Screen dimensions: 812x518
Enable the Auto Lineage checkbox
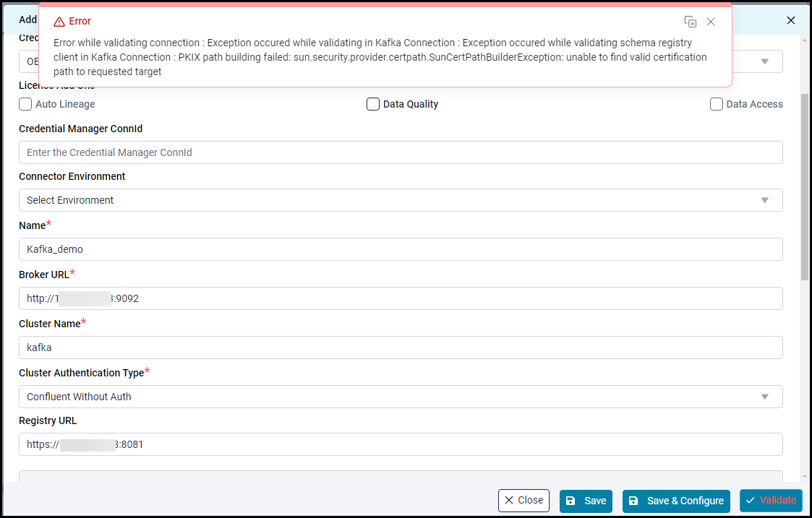point(25,104)
